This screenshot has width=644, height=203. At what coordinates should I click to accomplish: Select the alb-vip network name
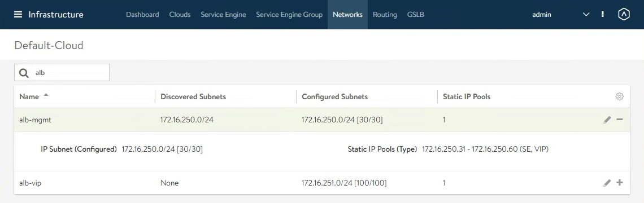click(x=31, y=183)
